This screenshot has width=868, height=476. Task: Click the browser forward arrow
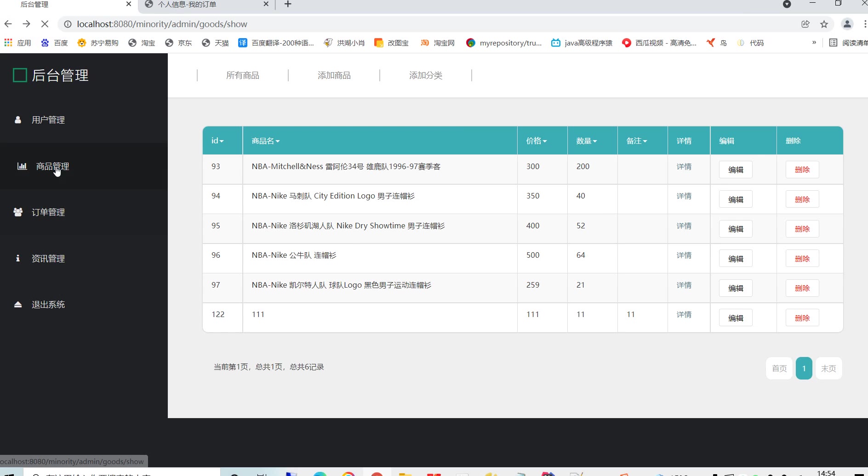pos(26,24)
